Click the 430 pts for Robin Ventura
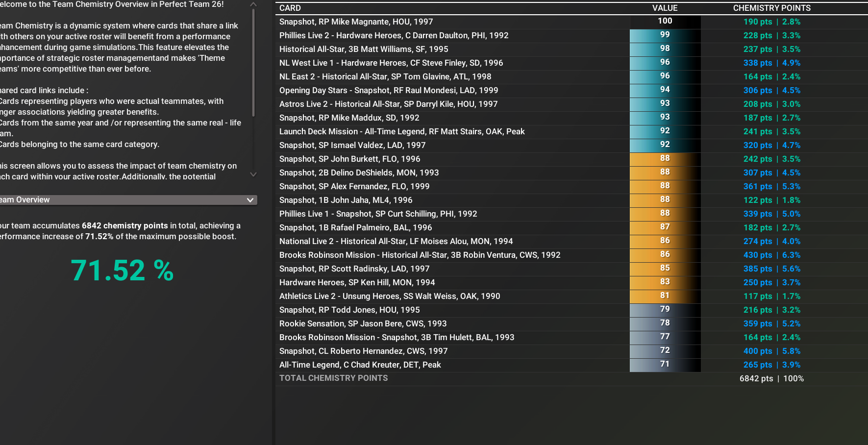Image resolution: width=868 pixels, height=445 pixels. (x=757, y=255)
